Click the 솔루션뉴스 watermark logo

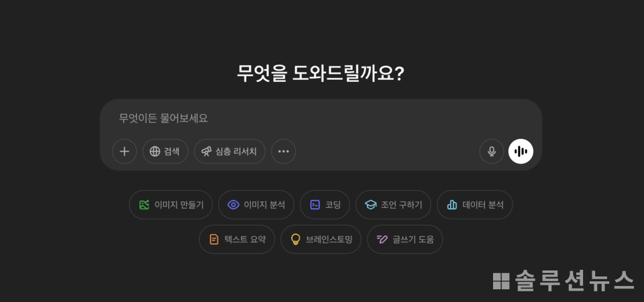click(x=564, y=281)
